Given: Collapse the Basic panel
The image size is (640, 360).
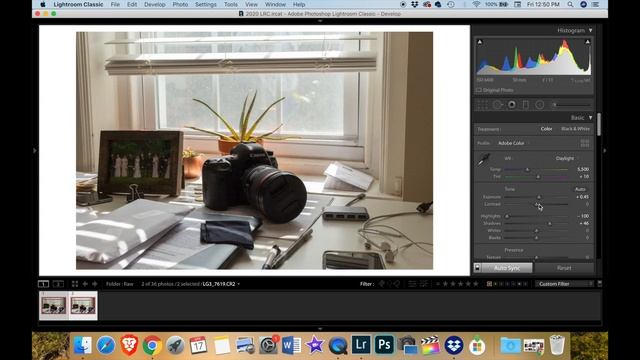Looking at the screenshot, I should point(590,118).
